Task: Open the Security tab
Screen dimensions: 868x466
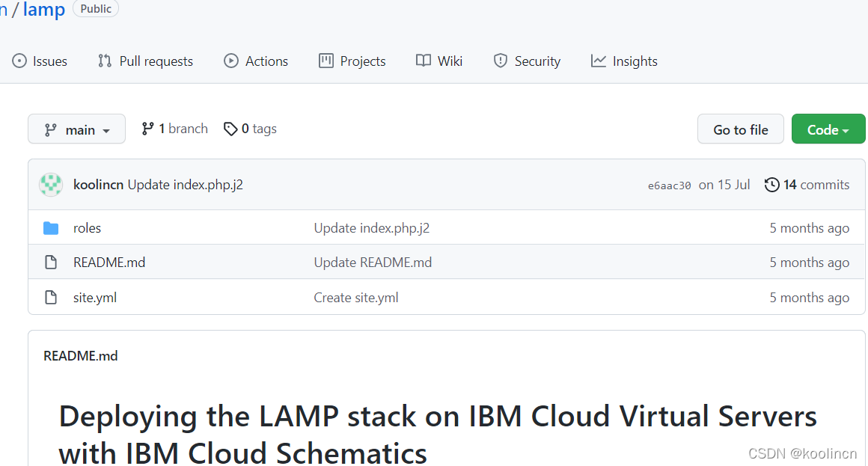Action: (527, 61)
